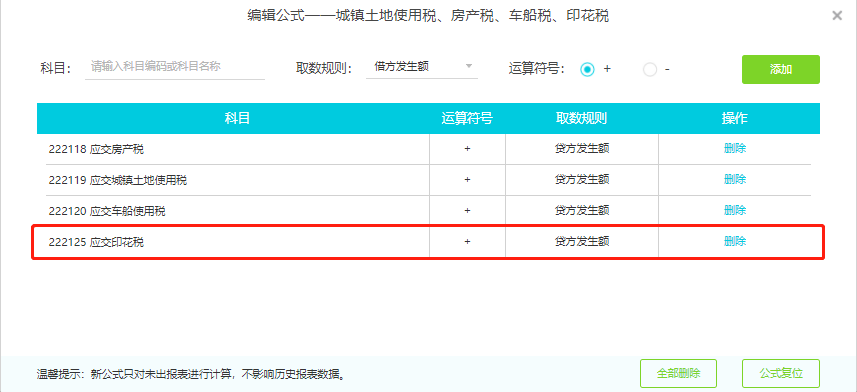Image resolution: width=857 pixels, height=392 pixels.
Task: Click the 科目 column header
Action: [x=237, y=118]
